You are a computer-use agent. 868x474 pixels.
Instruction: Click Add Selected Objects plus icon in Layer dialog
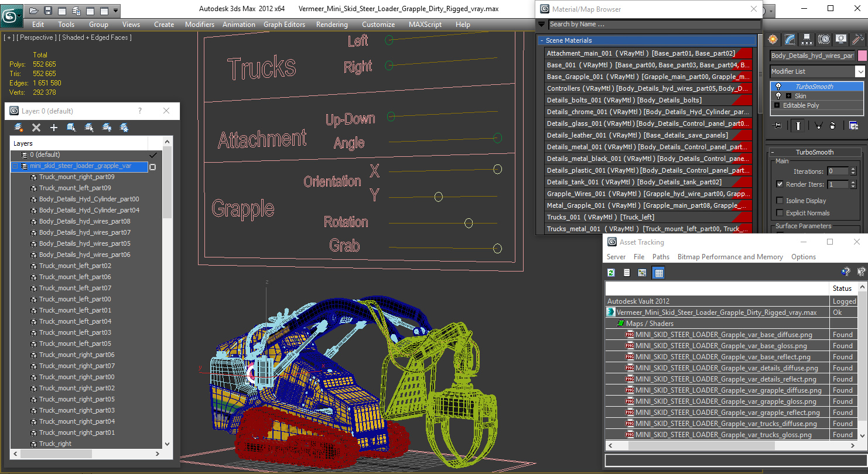click(54, 128)
